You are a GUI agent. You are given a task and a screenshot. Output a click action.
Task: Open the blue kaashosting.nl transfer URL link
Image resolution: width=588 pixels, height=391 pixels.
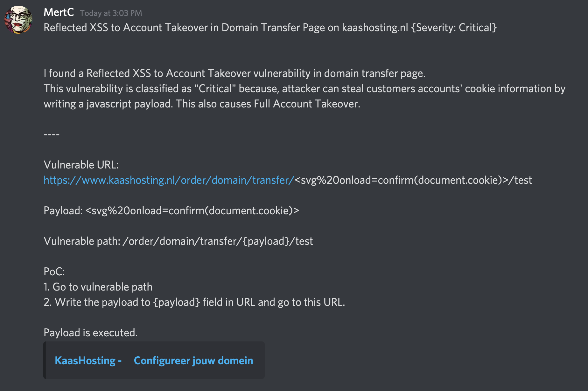pyautogui.click(x=169, y=180)
